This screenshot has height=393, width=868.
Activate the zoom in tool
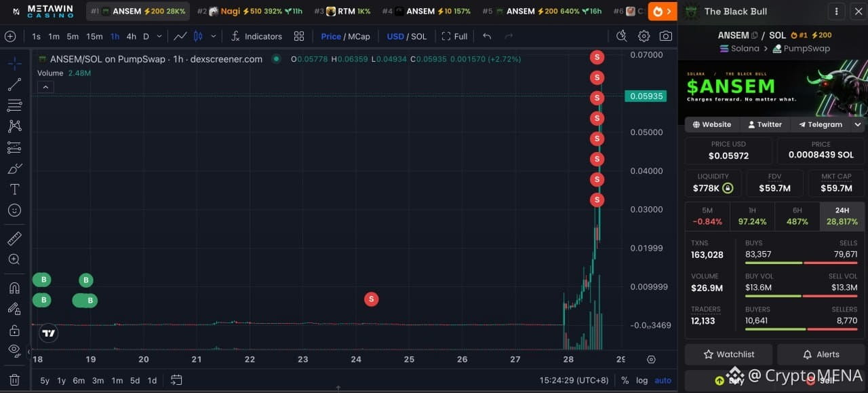point(14,259)
